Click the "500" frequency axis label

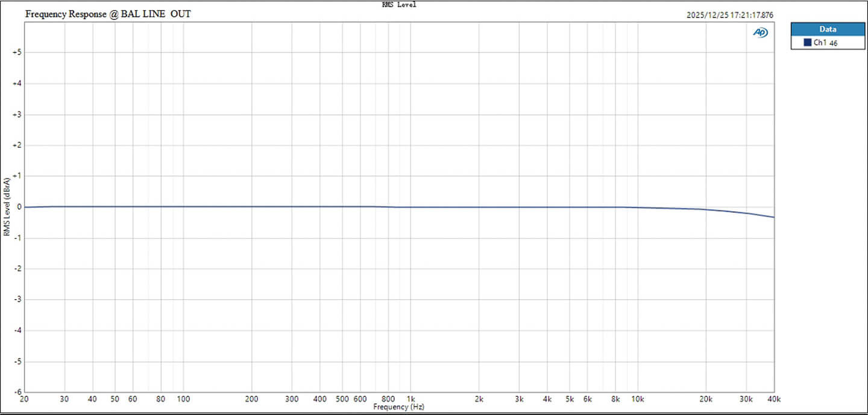click(342, 399)
